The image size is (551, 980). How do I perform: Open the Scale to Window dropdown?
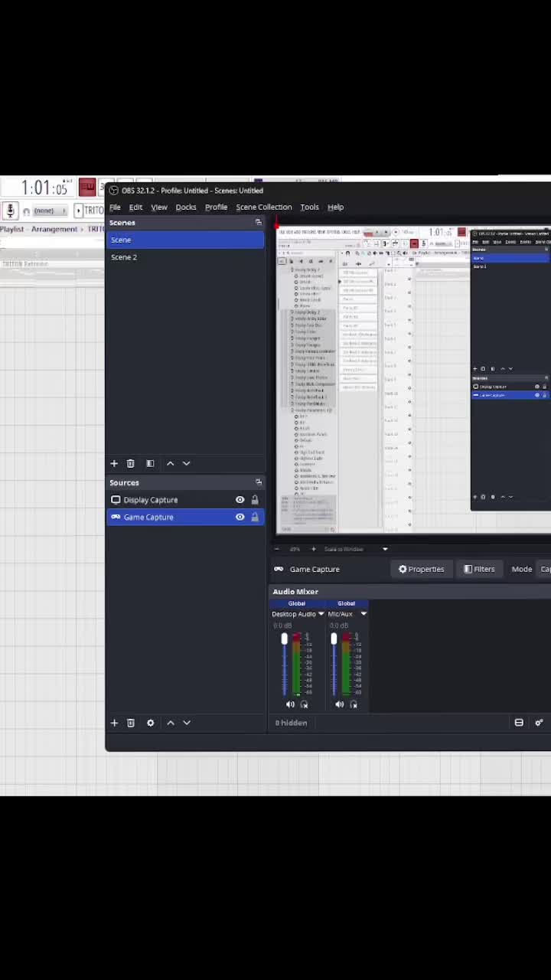(356, 549)
